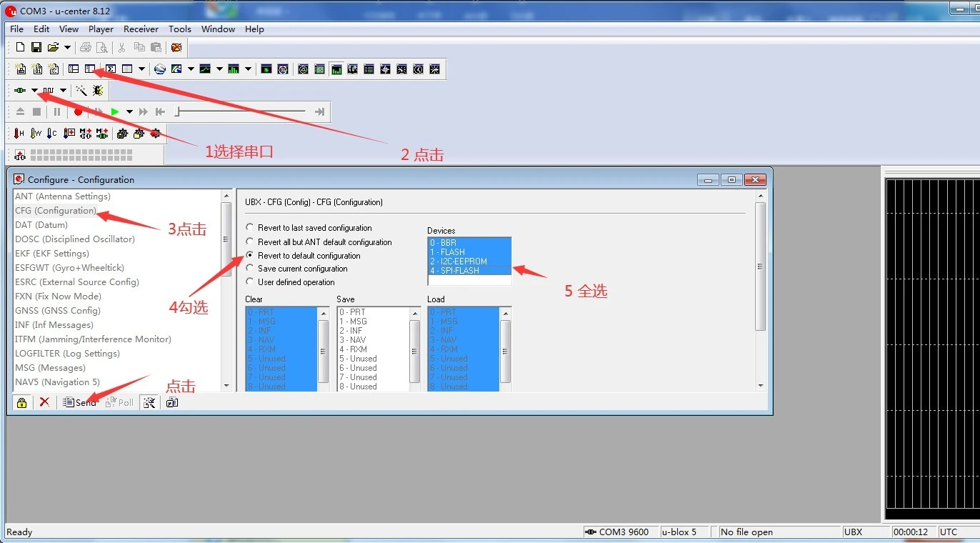
Task: Expand the serial port selection dropdown arrow
Action: [x=34, y=91]
